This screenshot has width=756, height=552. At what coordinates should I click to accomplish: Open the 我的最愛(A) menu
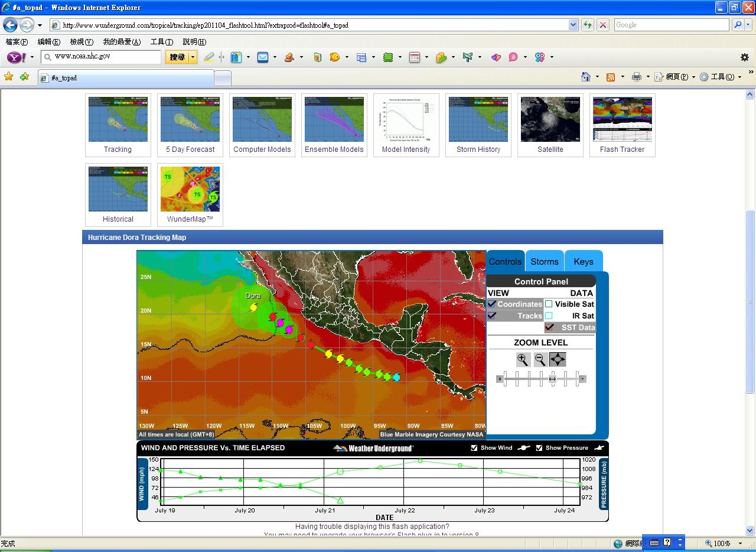(x=122, y=41)
